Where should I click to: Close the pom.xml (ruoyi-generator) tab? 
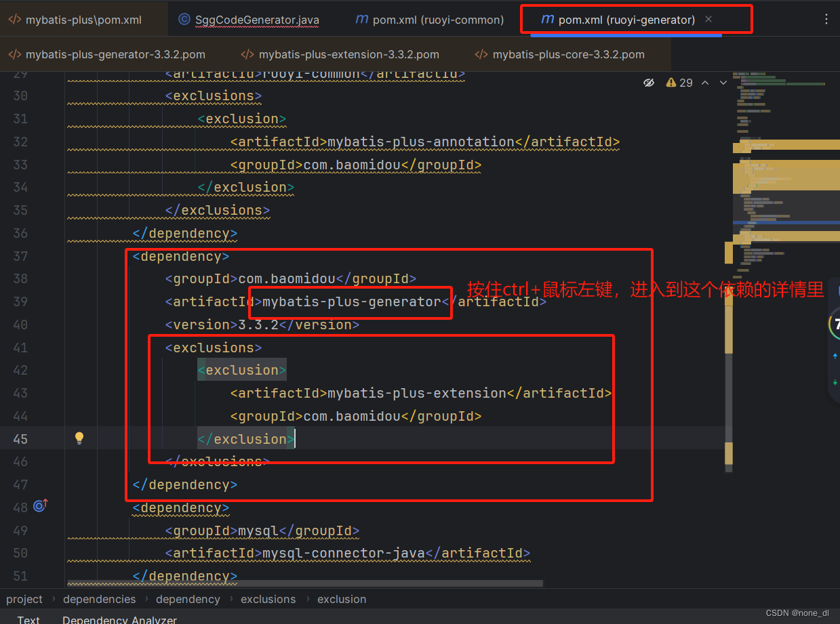pyautogui.click(x=708, y=20)
